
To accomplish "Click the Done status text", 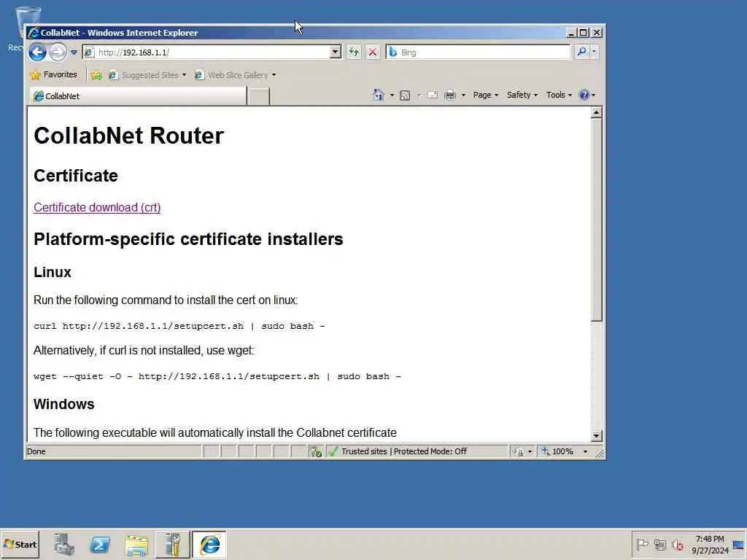I will tap(36, 451).
